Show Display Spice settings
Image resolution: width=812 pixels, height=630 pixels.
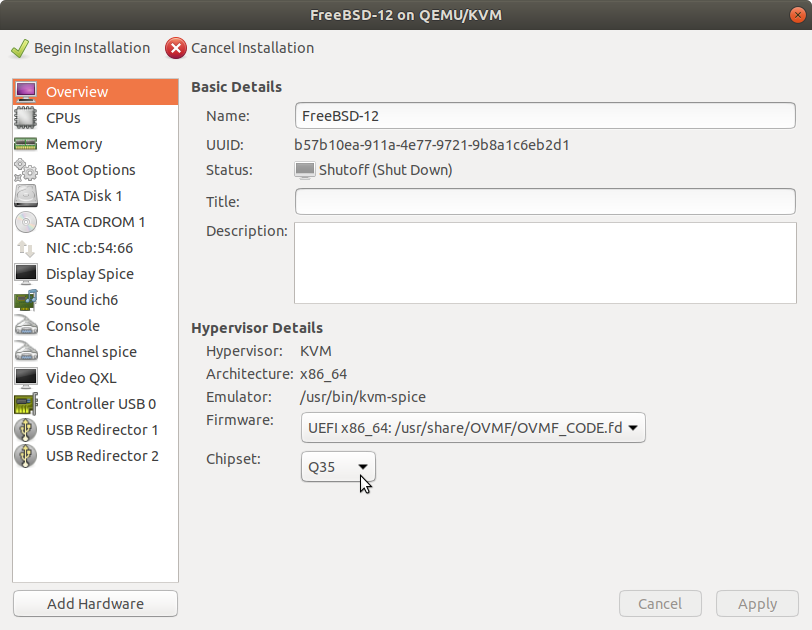click(x=96, y=274)
